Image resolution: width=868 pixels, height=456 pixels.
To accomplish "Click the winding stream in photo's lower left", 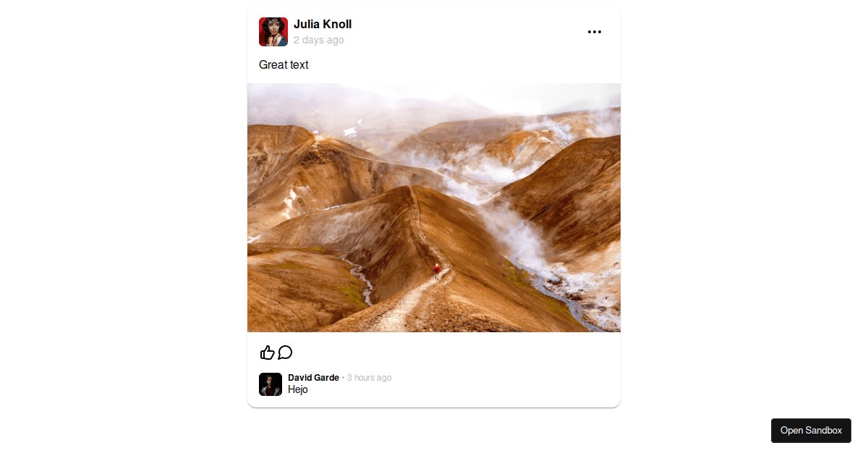I will (362, 279).
